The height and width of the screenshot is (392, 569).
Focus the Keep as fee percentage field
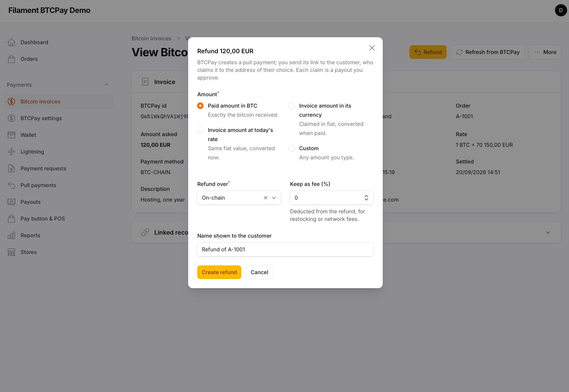point(332,198)
